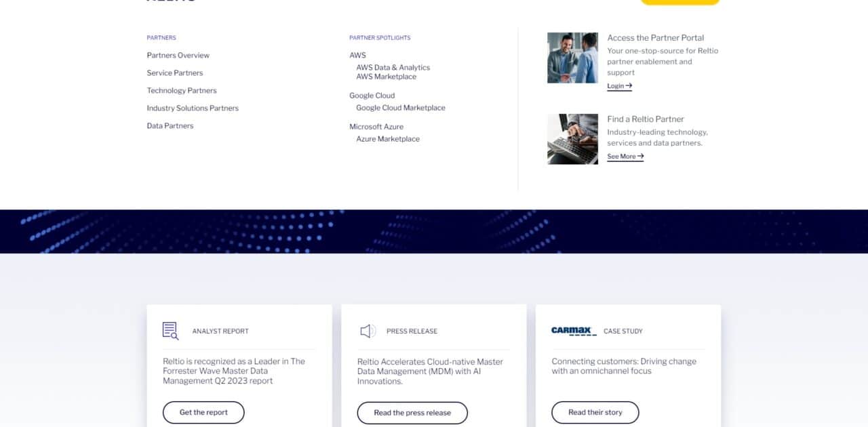
Task: Click the handshake Partner Portal thumbnail
Action: click(x=572, y=58)
